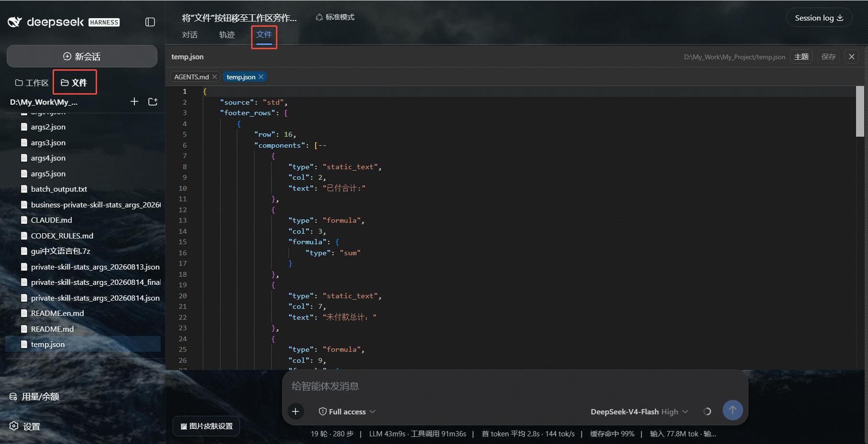Focus the 给智能体发消息 message input
Screen dimensions: 868x444
point(515,386)
